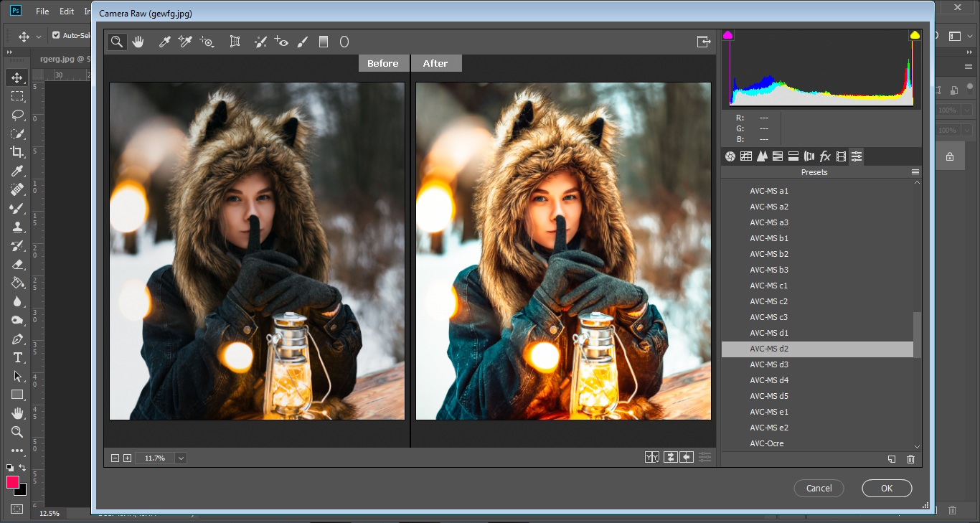
Task: Delete the selected preset with the trash icon
Action: click(x=910, y=459)
